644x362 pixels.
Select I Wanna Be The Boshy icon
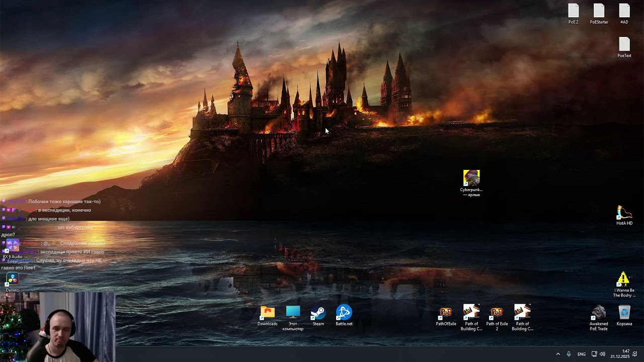[x=624, y=285]
